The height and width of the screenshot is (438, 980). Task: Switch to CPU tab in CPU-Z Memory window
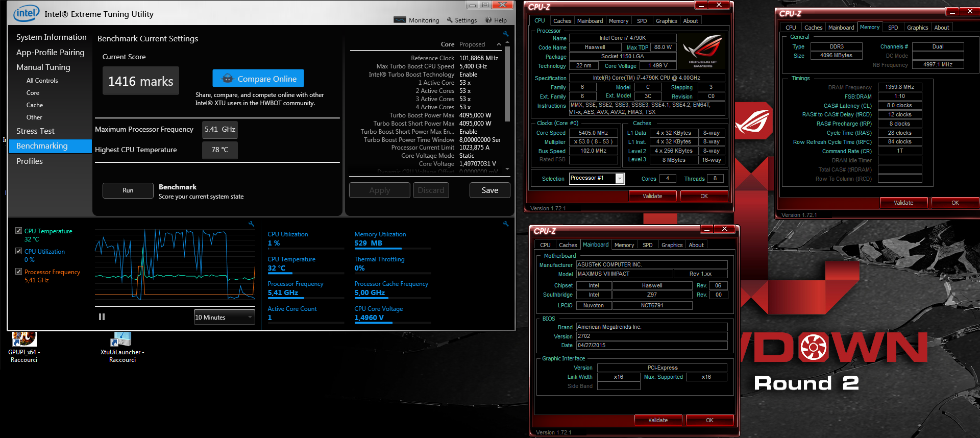tap(791, 28)
